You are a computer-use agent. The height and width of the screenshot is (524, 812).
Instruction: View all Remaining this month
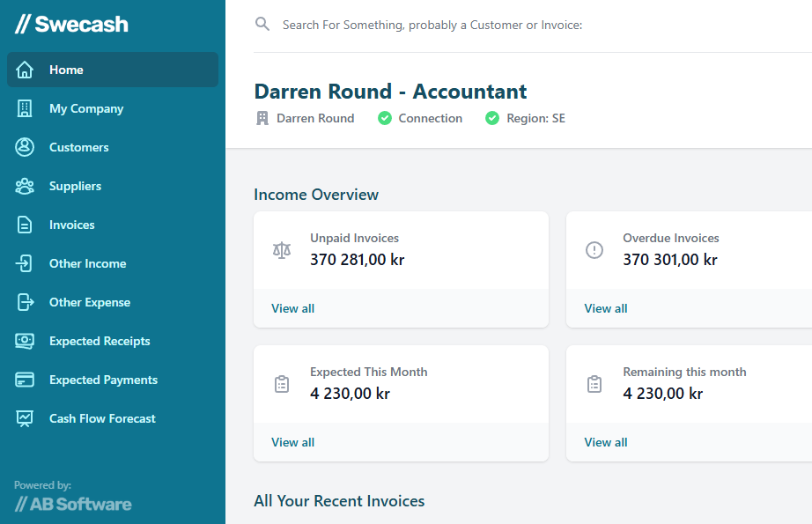(x=606, y=442)
